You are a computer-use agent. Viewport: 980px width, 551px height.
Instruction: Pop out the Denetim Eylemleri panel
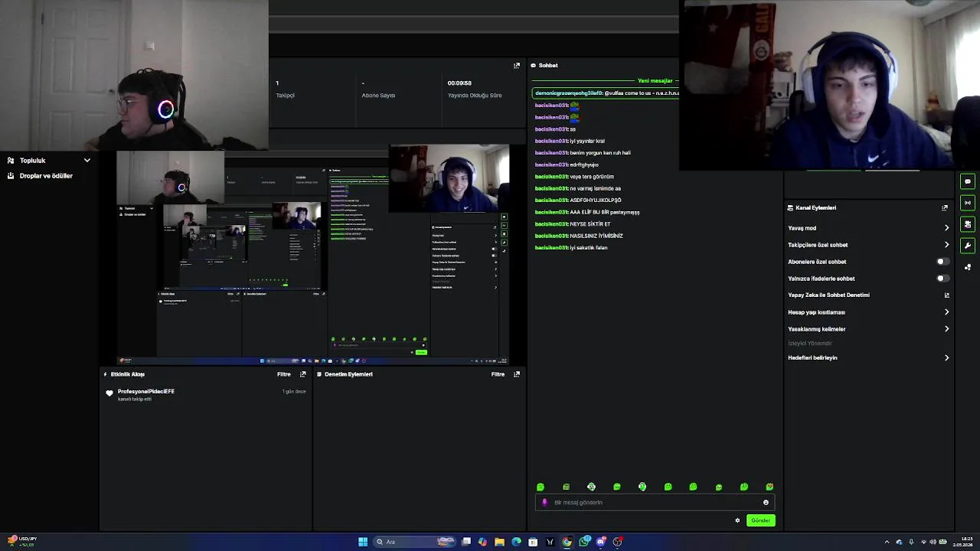click(x=517, y=374)
